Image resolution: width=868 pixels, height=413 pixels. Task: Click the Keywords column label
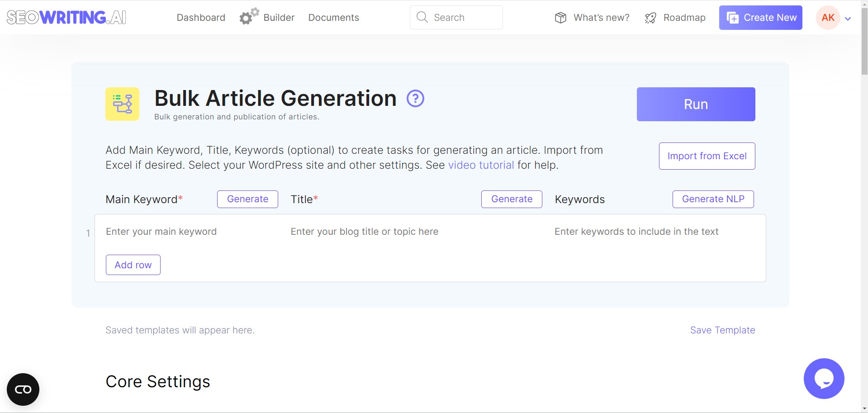tap(580, 199)
